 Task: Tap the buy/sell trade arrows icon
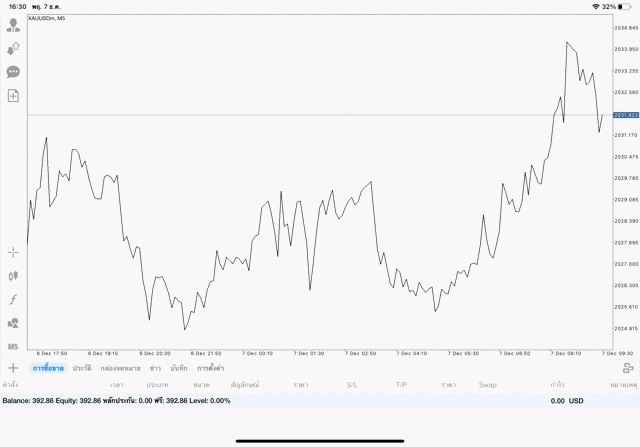click(13, 48)
